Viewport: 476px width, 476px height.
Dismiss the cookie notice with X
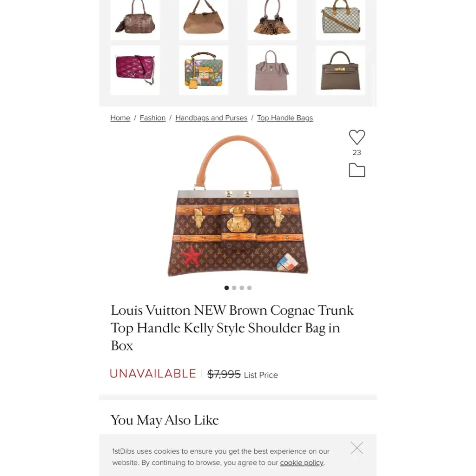coord(357,448)
